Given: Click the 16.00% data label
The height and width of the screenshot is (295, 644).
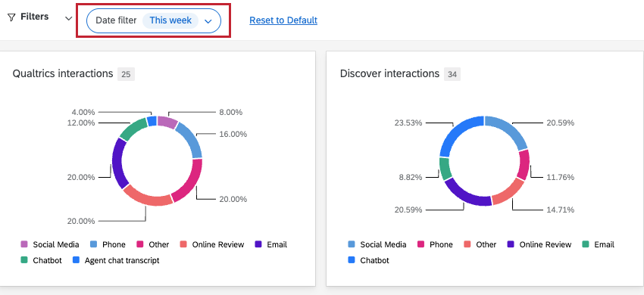Looking at the screenshot, I should [x=233, y=134].
